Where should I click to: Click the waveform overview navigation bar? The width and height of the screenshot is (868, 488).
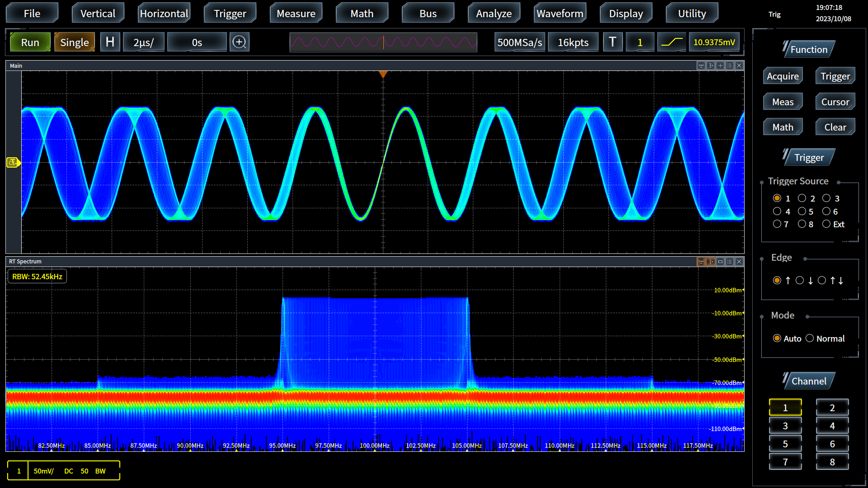pyautogui.click(x=383, y=42)
